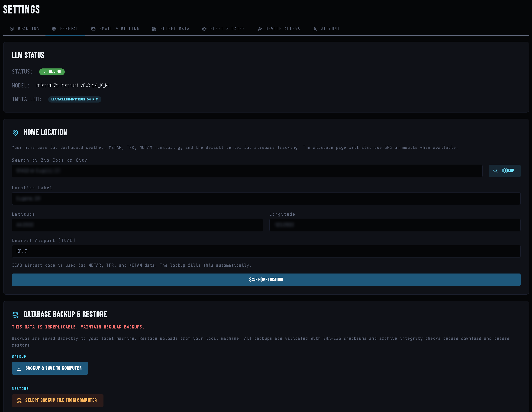
Task: Click the SHA-256 checksums description text
Action: coord(261,342)
